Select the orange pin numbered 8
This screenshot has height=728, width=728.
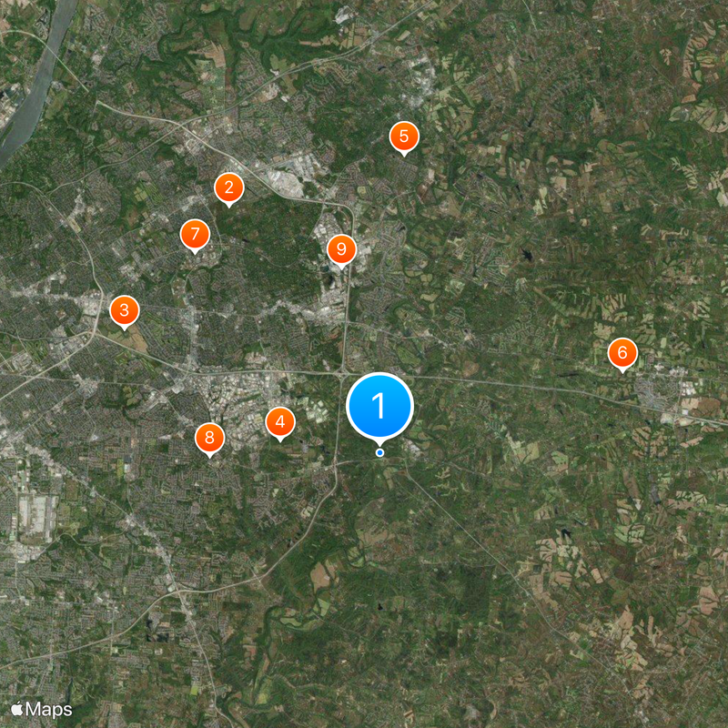210,438
